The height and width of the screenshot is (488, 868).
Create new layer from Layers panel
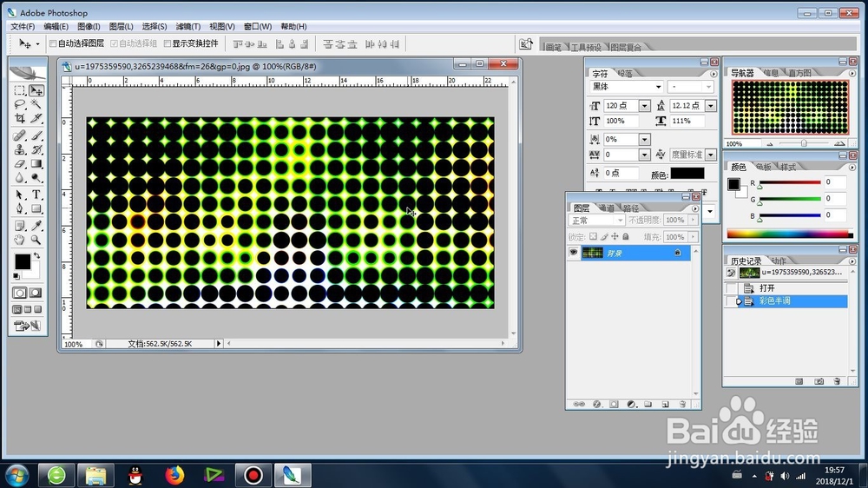tap(666, 405)
